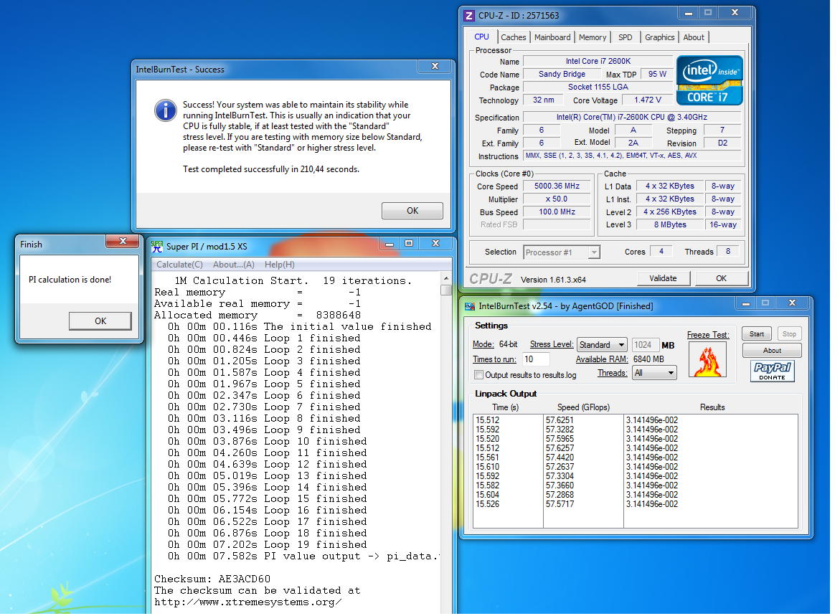This screenshot has height=616, width=840.
Task: Click the Level 3 cache value 8 MBytes
Action: (x=670, y=224)
